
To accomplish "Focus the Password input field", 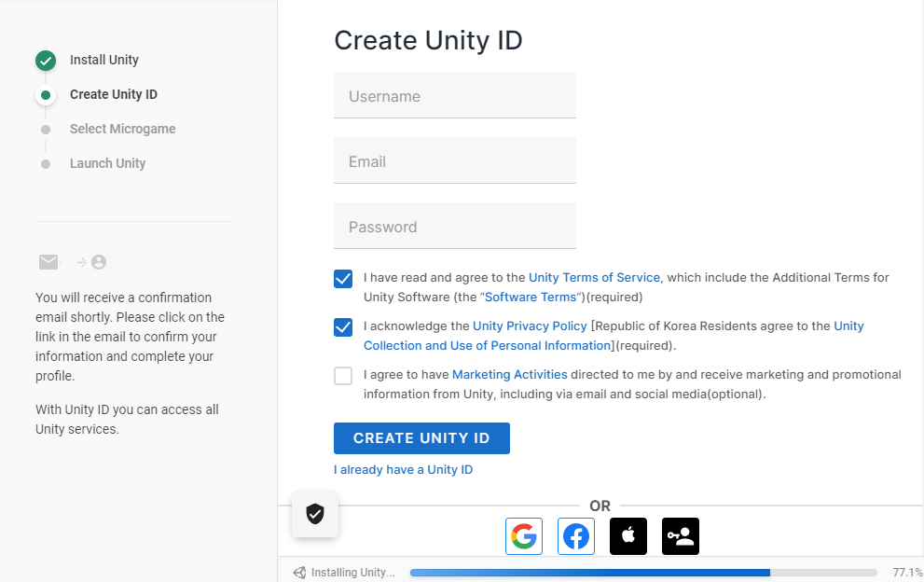I will (x=454, y=226).
